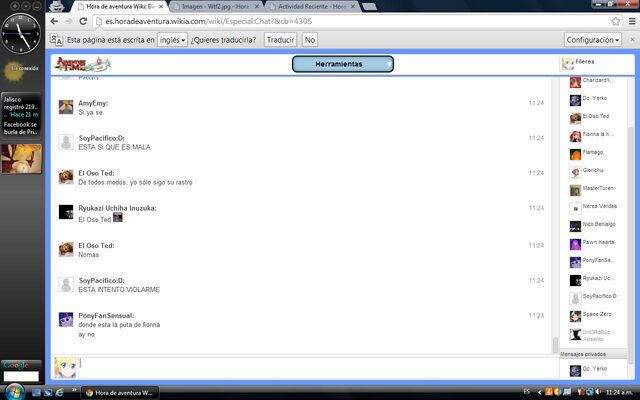
Task: Click El Oso Ted's avatar beside 'Nomas' message
Action: [66, 249]
